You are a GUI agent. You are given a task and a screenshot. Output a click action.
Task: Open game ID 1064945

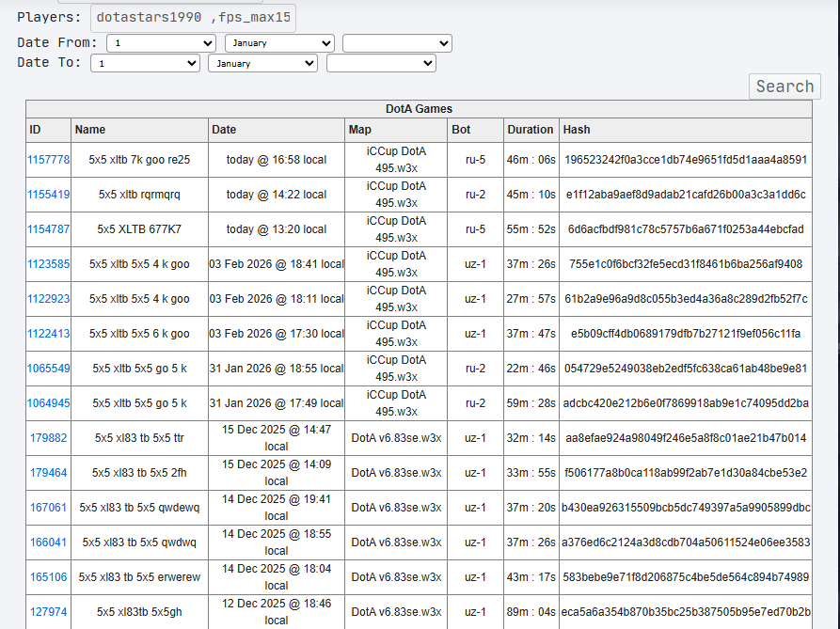[x=48, y=403]
